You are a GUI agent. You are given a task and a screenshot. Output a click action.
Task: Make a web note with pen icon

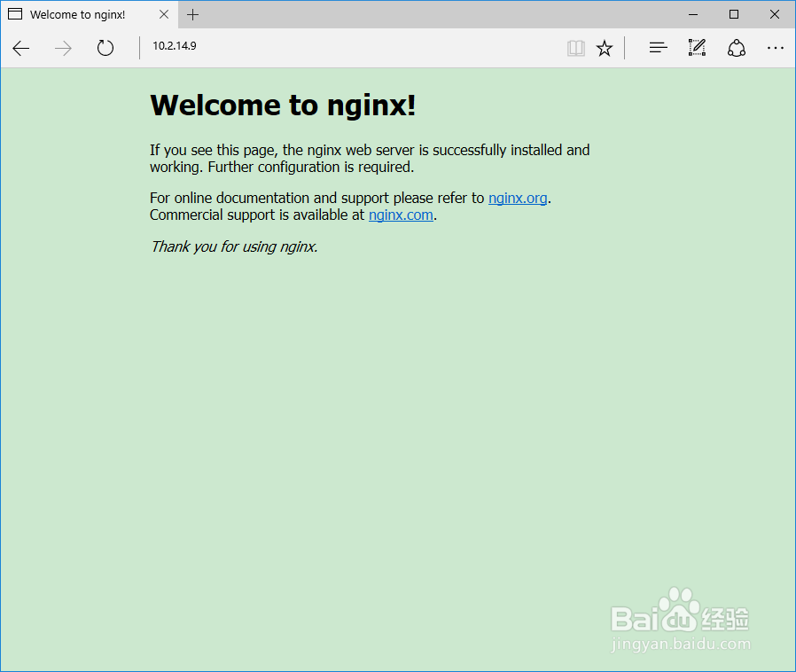coord(697,47)
